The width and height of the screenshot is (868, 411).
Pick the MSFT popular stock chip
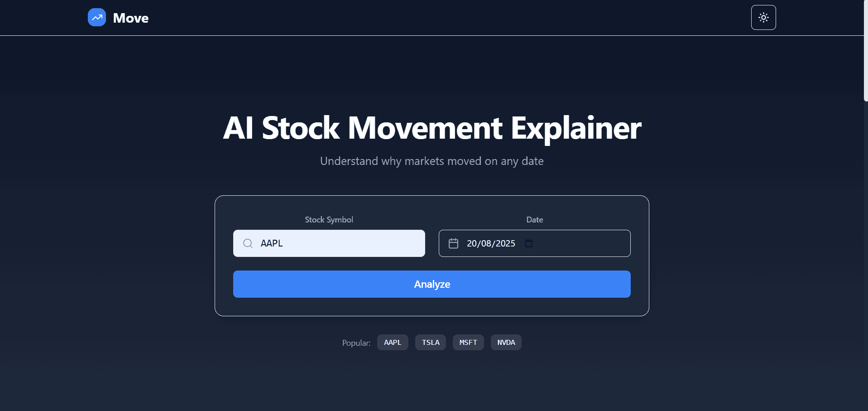pos(468,343)
